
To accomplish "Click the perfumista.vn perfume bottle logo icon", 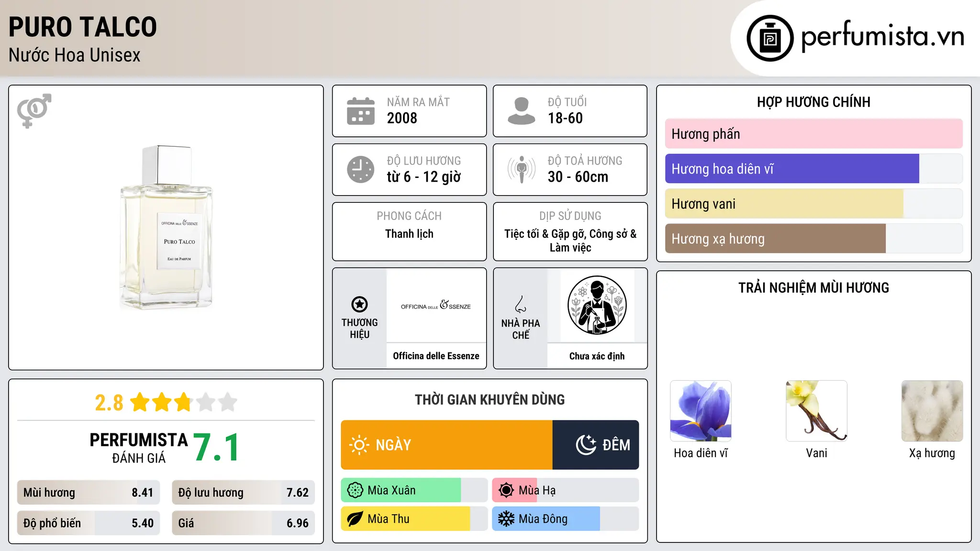I will pos(770,38).
